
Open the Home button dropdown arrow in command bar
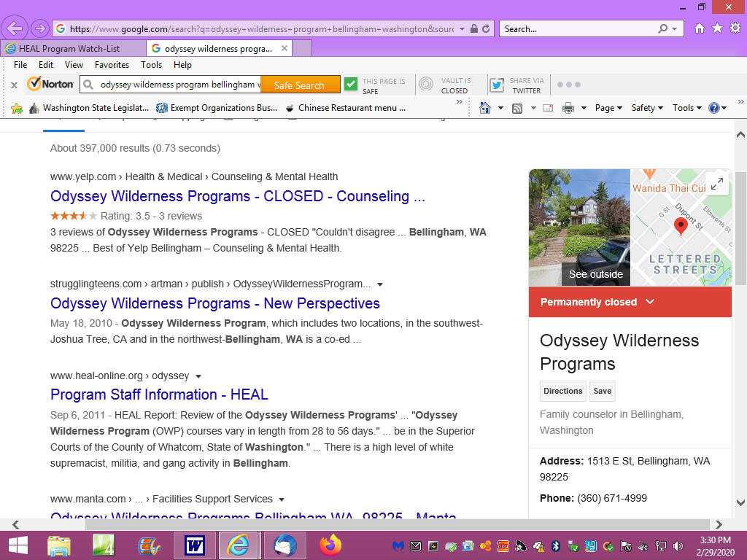[x=500, y=108]
